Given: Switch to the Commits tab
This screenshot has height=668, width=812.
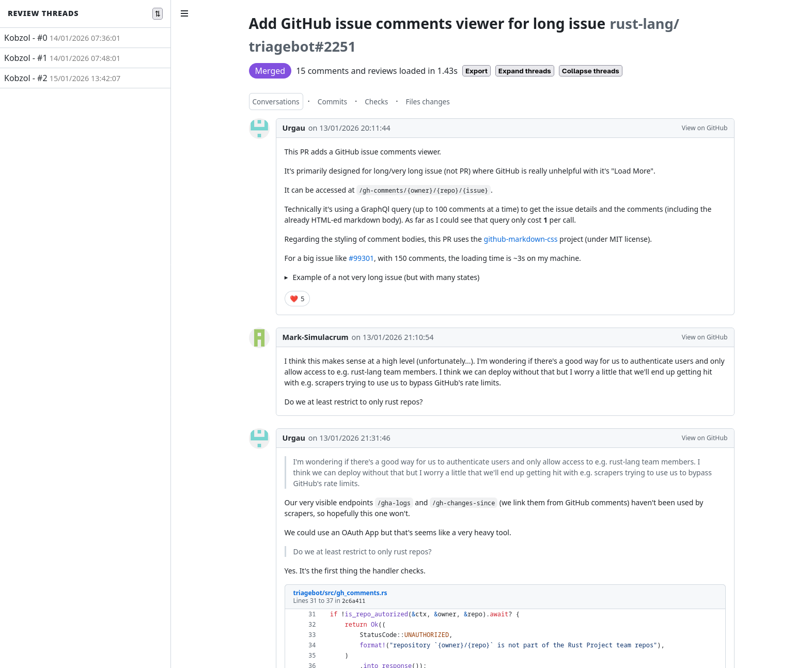Looking at the screenshot, I should click(332, 101).
